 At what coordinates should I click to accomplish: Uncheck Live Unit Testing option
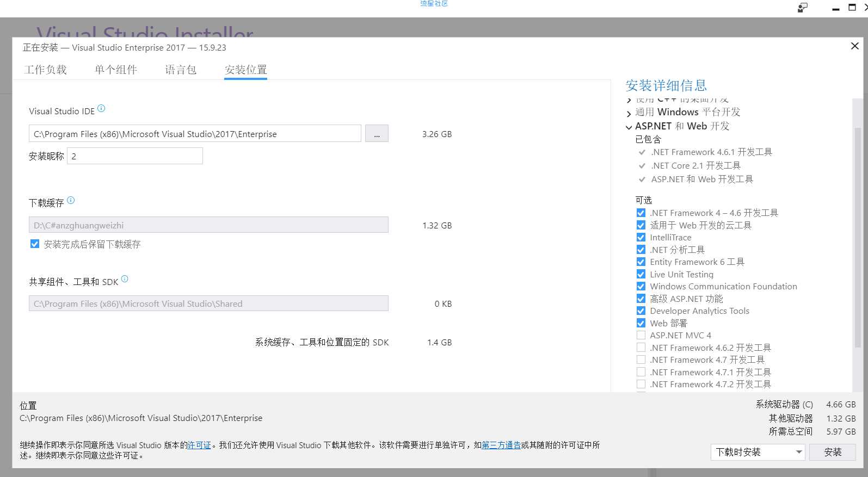[641, 274]
